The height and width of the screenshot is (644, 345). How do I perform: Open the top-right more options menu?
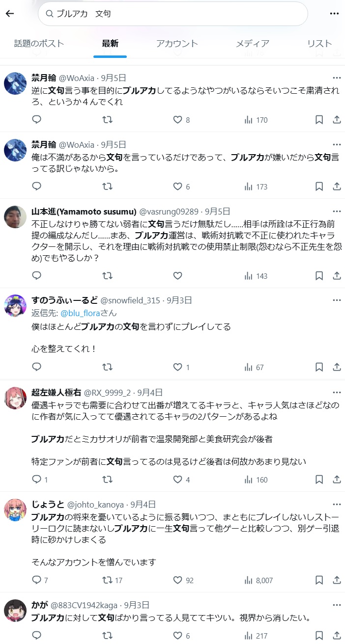point(335,13)
